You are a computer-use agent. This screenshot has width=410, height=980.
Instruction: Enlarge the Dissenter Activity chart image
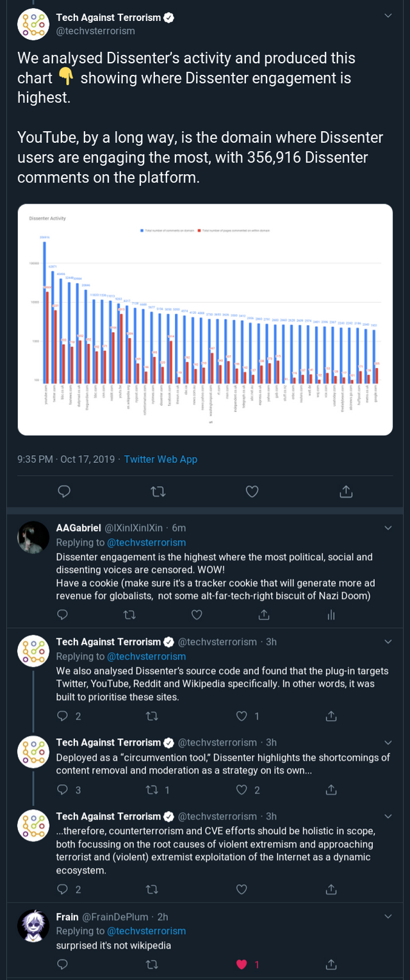[205, 319]
